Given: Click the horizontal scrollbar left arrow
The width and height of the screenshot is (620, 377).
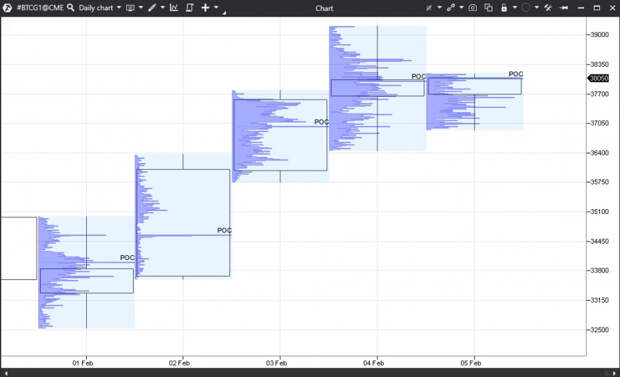Looking at the screenshot, I should [x=6, y=373].
